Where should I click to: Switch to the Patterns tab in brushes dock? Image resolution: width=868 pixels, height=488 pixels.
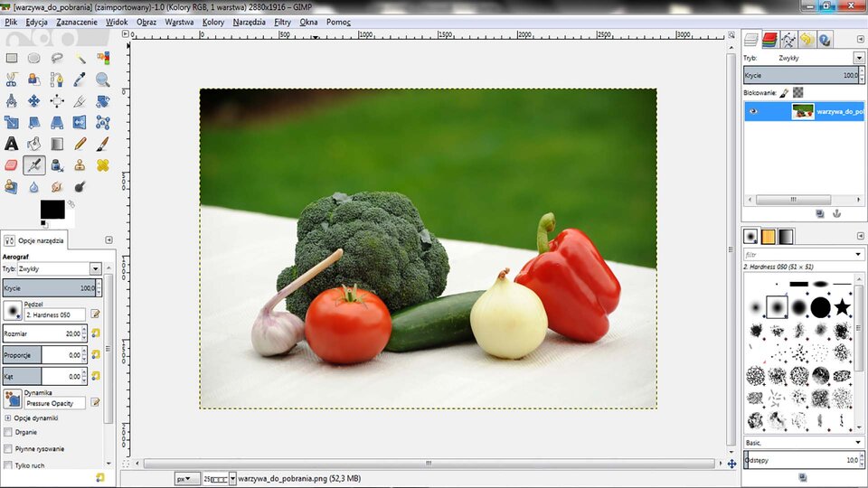(x=769, y=236)
